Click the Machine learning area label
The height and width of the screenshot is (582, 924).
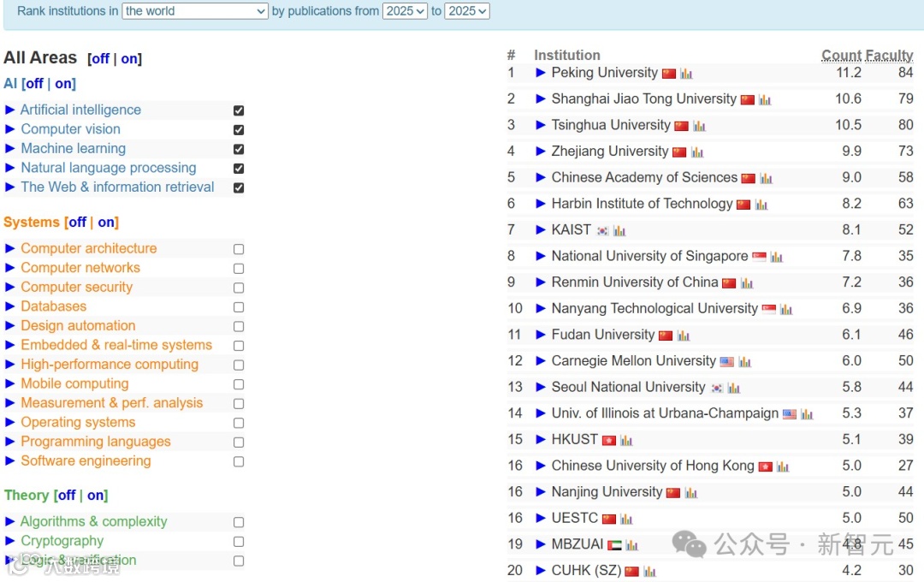point(74,149)
